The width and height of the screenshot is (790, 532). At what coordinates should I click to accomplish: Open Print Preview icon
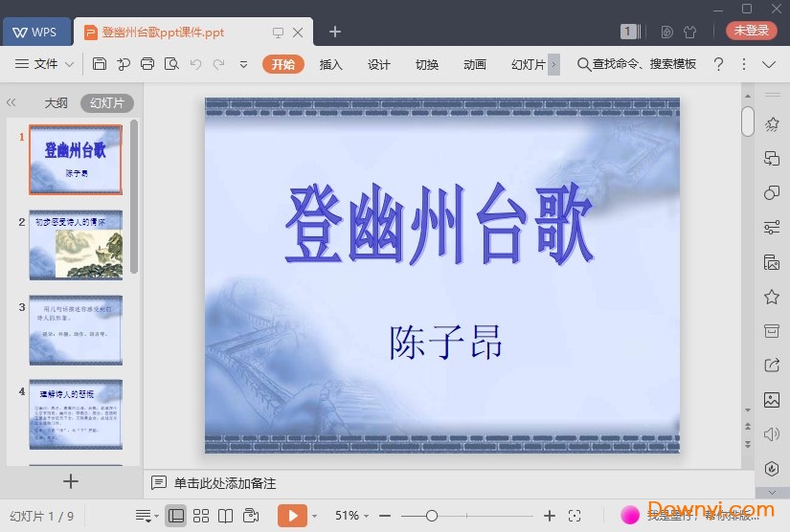click(171, 64)
